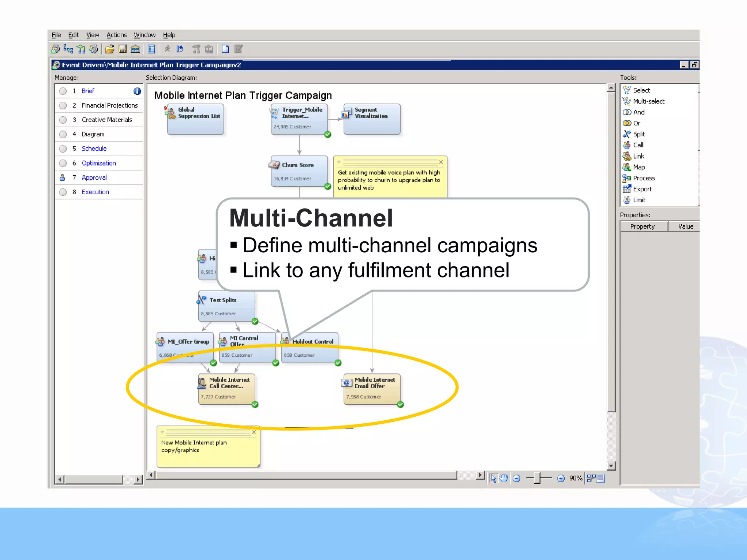Open the Actions menu
Screen dimensions: 747x560
pos(116,35)
